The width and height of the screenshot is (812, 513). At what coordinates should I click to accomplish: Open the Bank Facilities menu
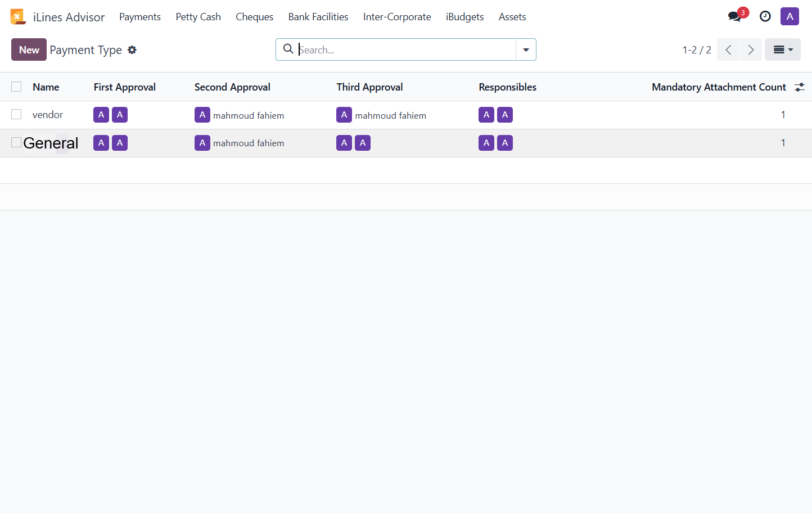(318, 17)
